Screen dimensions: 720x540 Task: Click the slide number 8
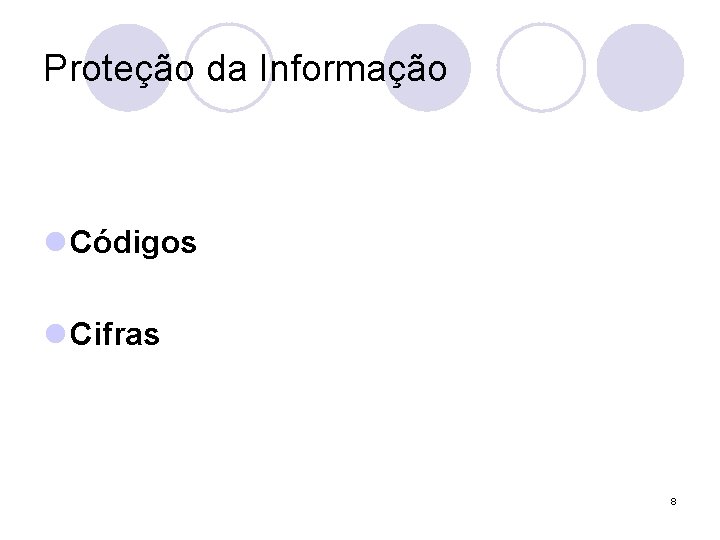673,500
